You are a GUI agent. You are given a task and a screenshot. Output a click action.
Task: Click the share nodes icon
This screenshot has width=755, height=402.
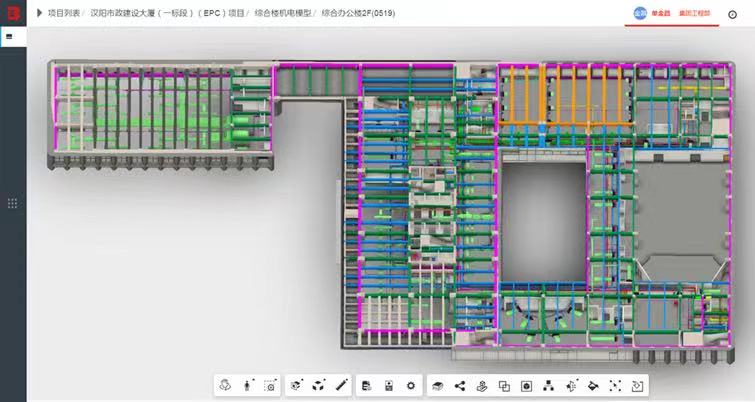(x=460, y=385)
